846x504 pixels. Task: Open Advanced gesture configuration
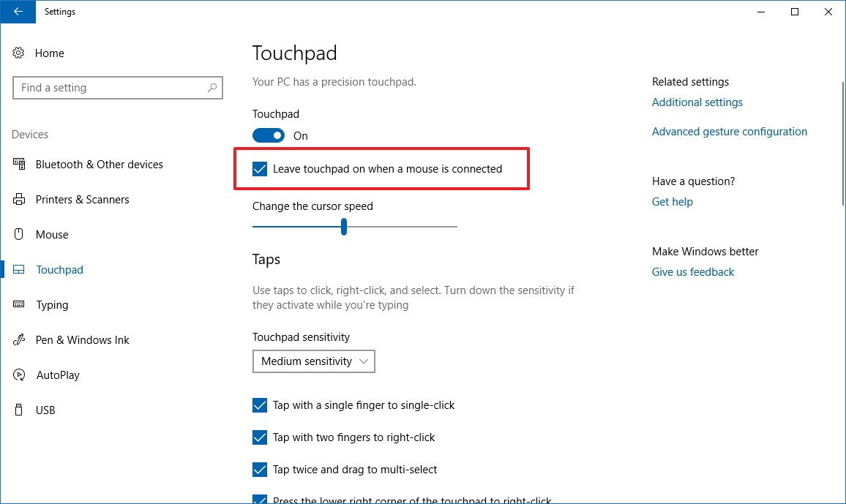(729, 132)
